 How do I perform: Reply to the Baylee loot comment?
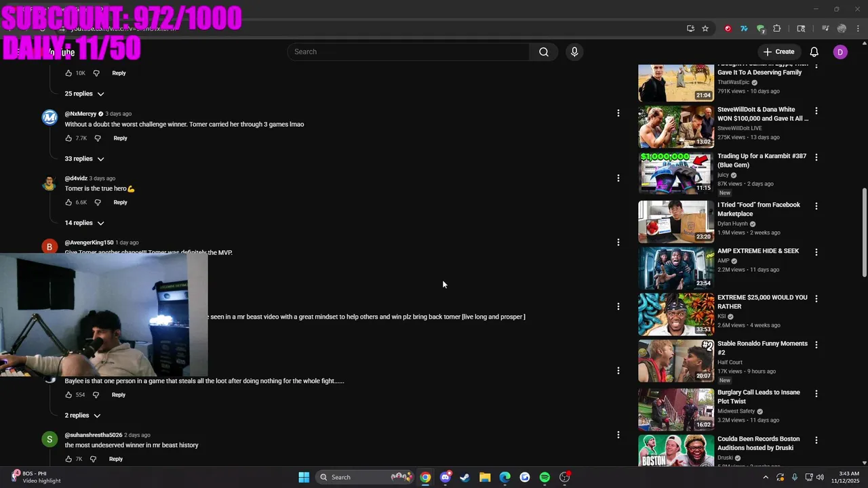click(x=119, y=394)
